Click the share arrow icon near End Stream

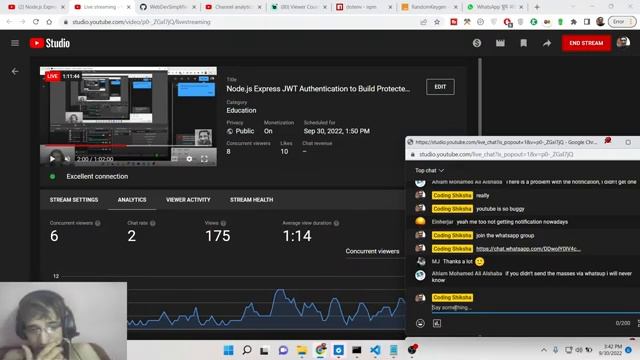[x=547, y=43]
